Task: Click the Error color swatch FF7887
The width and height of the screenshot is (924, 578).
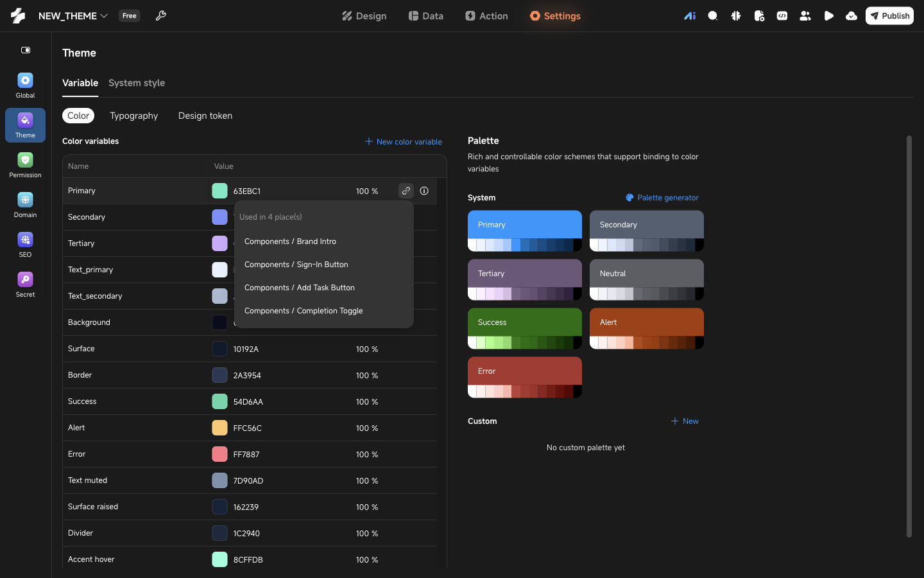Action: [219, 454]
